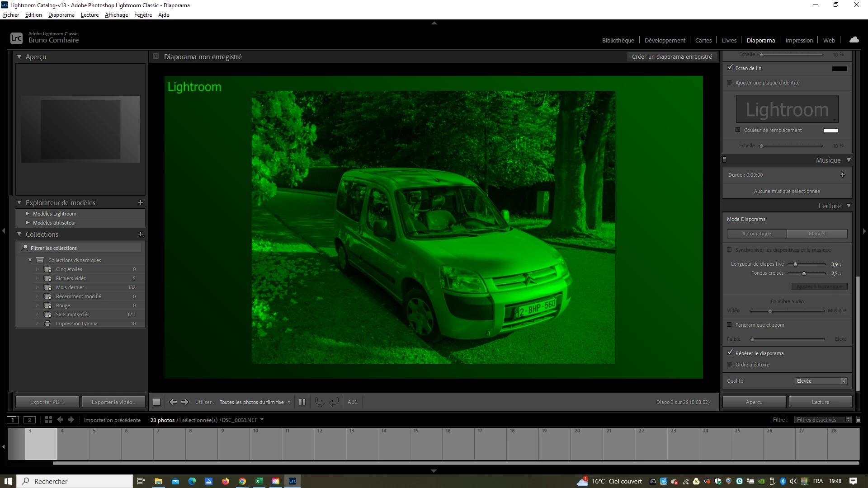Click Créer un diaporama enregistré button
The image size is (868, 488).
tap(672, 56)
